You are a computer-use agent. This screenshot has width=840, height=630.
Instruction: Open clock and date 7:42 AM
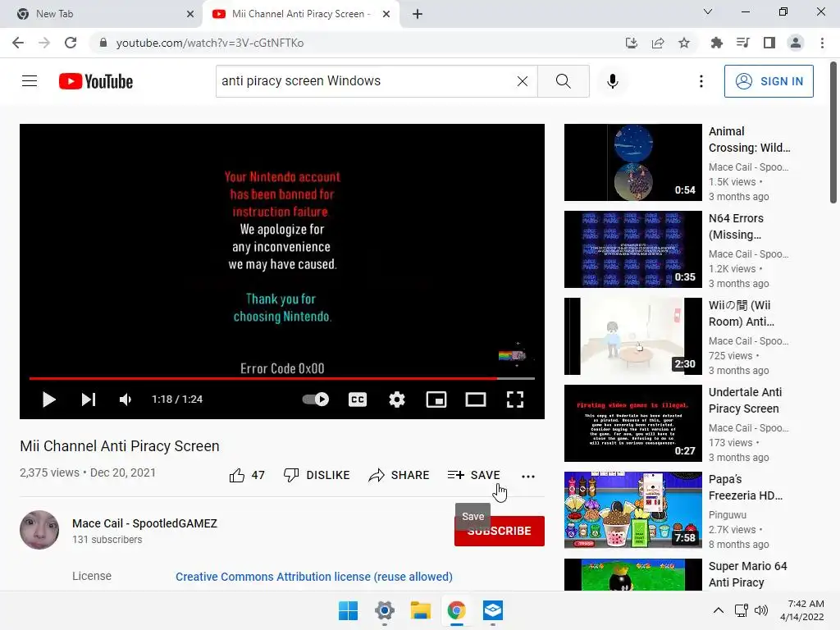[x=802, y=610]
